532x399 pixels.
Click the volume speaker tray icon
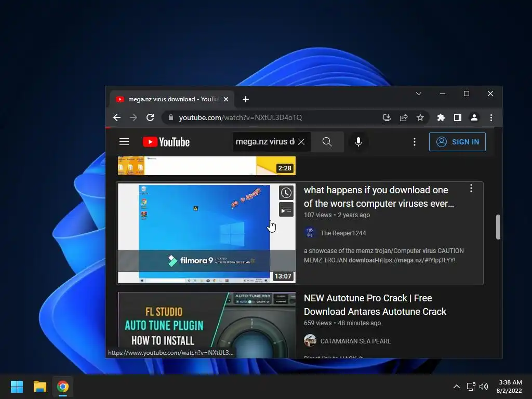pyautogui.click(x=484, y=387)
